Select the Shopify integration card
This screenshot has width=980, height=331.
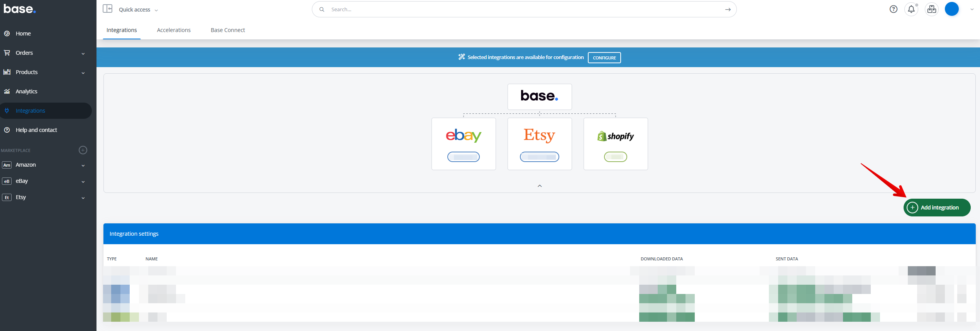(615, 144)
